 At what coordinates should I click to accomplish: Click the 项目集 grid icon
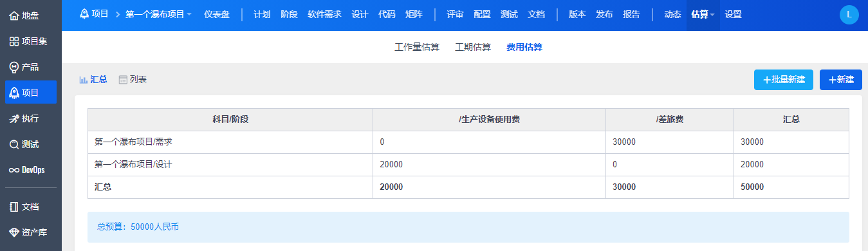(x=14, y=41)
